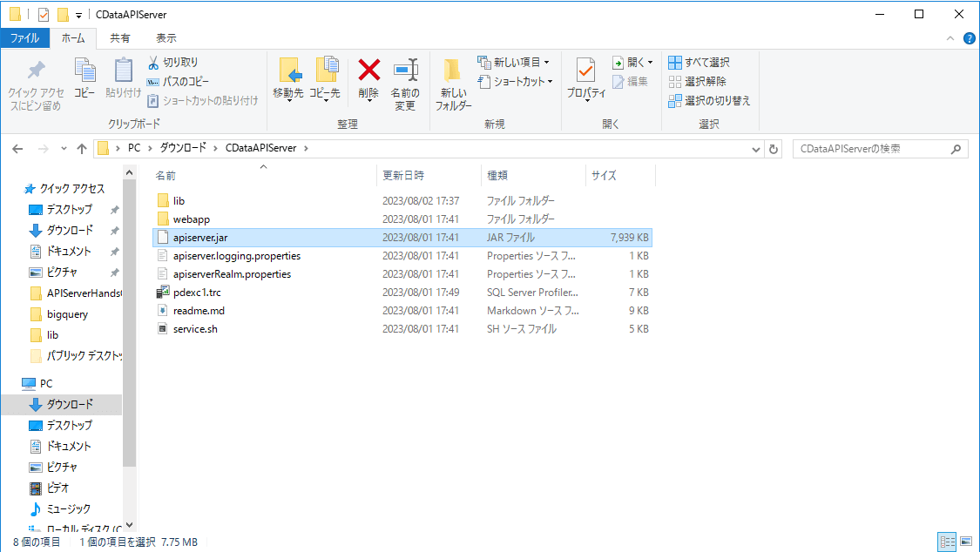Switch to Details view icon in status bar
The height and width of the screenshot is (552, 980).
coord(947,542)
